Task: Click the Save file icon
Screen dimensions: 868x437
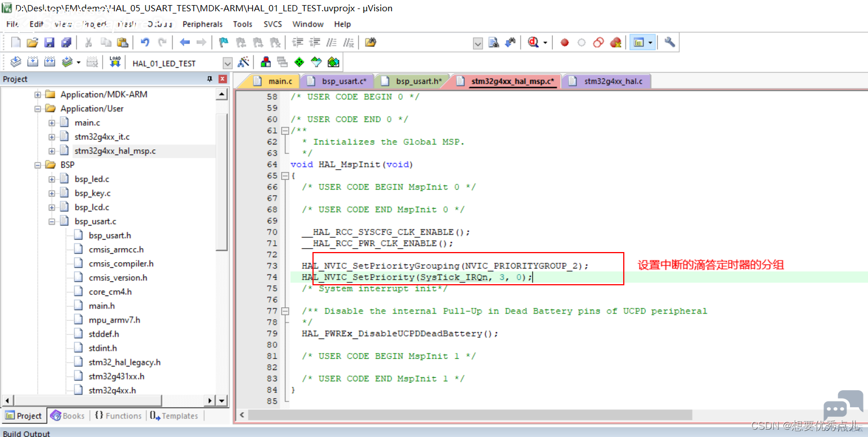Action: 49,42
